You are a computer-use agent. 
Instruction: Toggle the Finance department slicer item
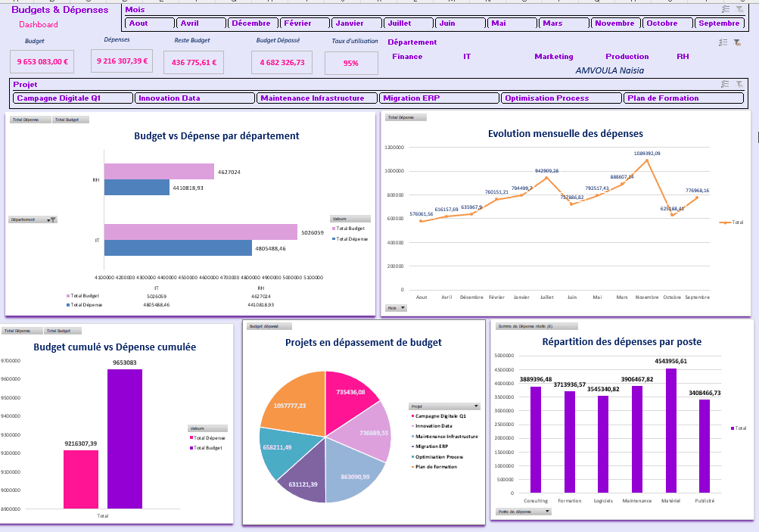pyautogui.click(x=407, y=57)
